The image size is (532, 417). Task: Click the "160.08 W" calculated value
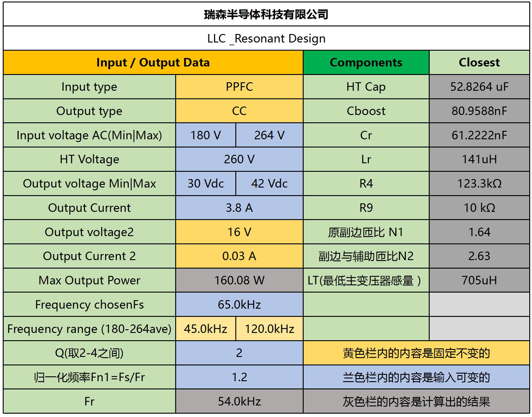coord(239,280)
